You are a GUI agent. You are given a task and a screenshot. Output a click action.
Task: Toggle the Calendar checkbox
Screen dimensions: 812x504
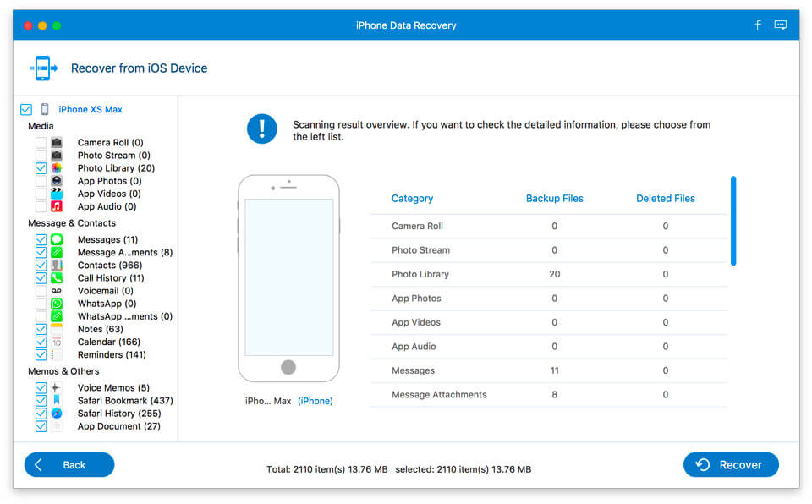pos(41,342)
